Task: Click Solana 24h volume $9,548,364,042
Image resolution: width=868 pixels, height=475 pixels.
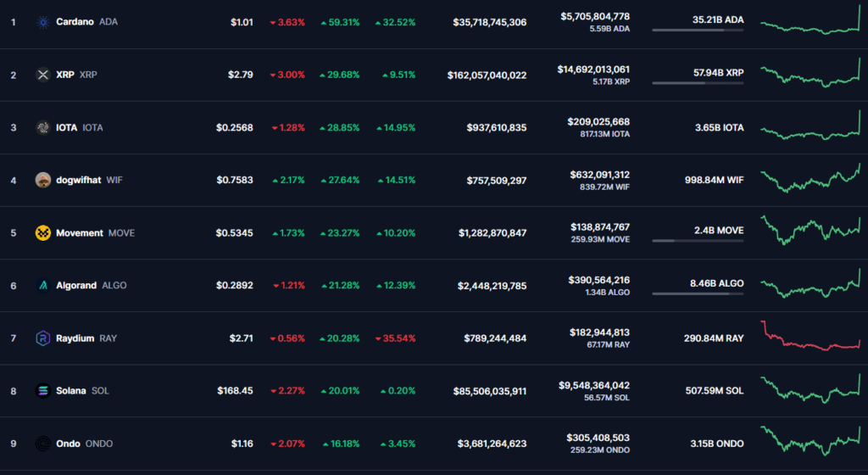Action: click(x=594, y=385)
